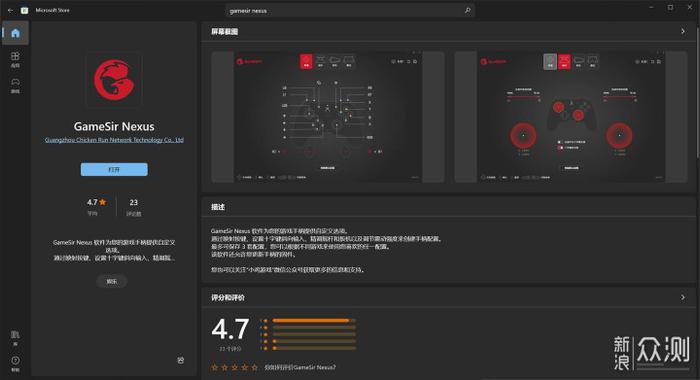Filter reviews by the five-star rating bar
This screenshot has height=380, width=700.
[x=314, y=320]
